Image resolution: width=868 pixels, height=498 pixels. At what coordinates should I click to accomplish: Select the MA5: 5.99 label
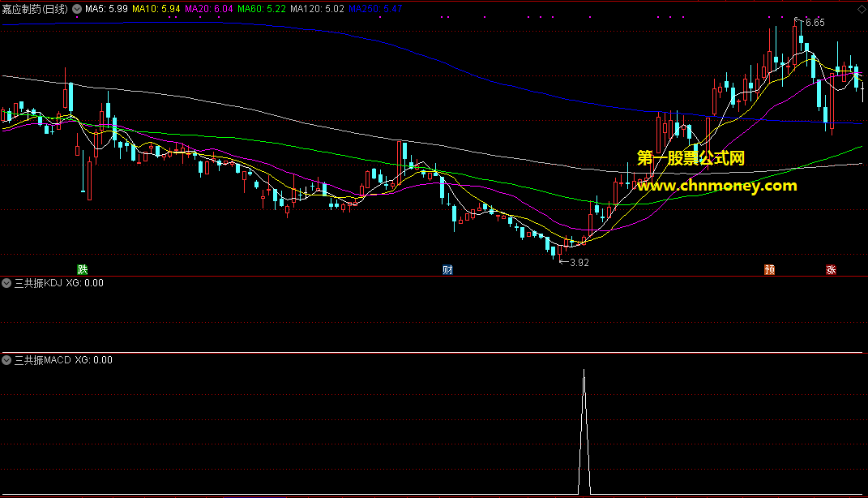(106, 9)
